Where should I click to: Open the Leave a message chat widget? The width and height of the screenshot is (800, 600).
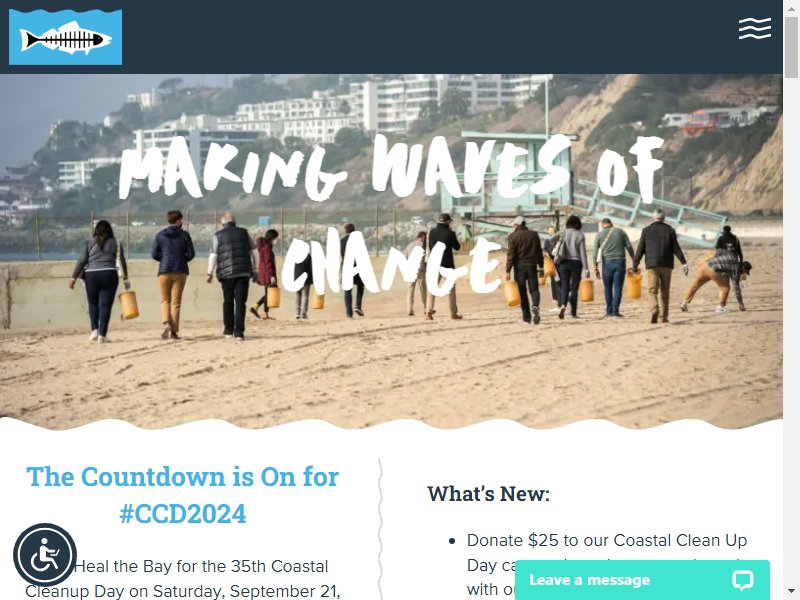(642, 580)
